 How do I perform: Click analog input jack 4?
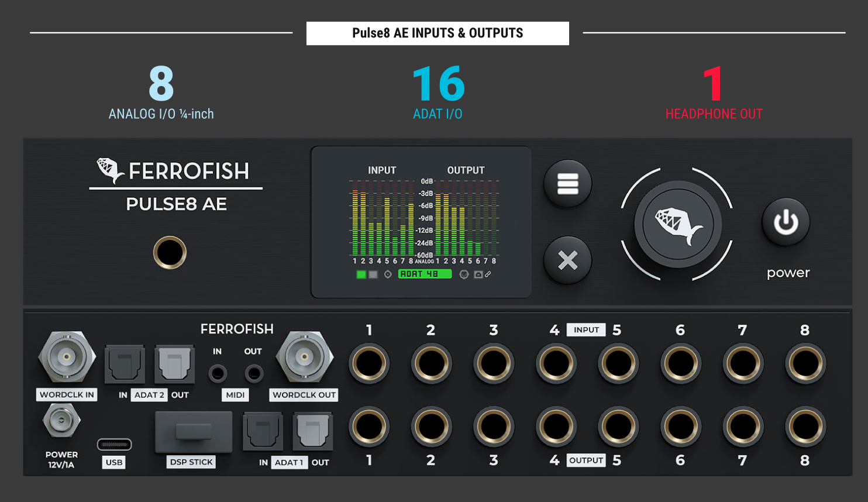[556, 363]
